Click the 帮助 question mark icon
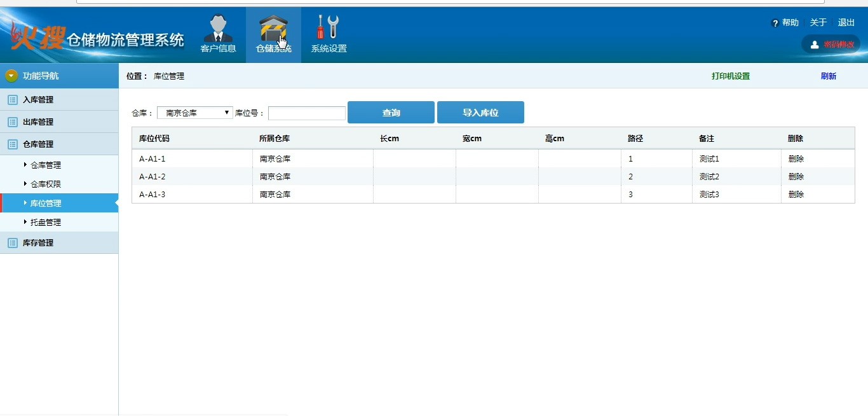Image resolution: width=868 pixels, height=416 pixels. pos(775,24)
